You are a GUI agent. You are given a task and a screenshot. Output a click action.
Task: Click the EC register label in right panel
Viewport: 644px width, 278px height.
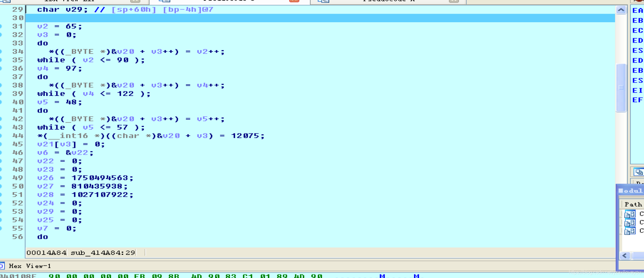(x=638, y=30)
